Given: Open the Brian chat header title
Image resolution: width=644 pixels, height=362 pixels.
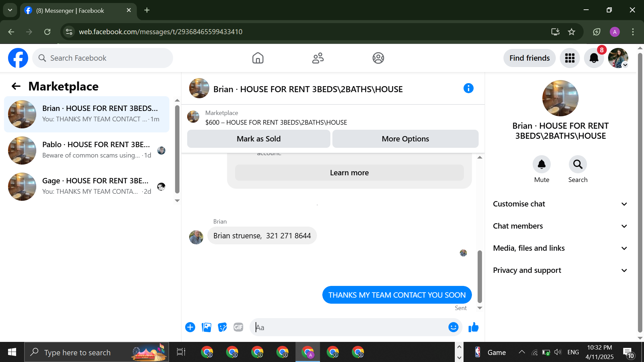Looking at the screenshot, I should [x=308, y=89].
